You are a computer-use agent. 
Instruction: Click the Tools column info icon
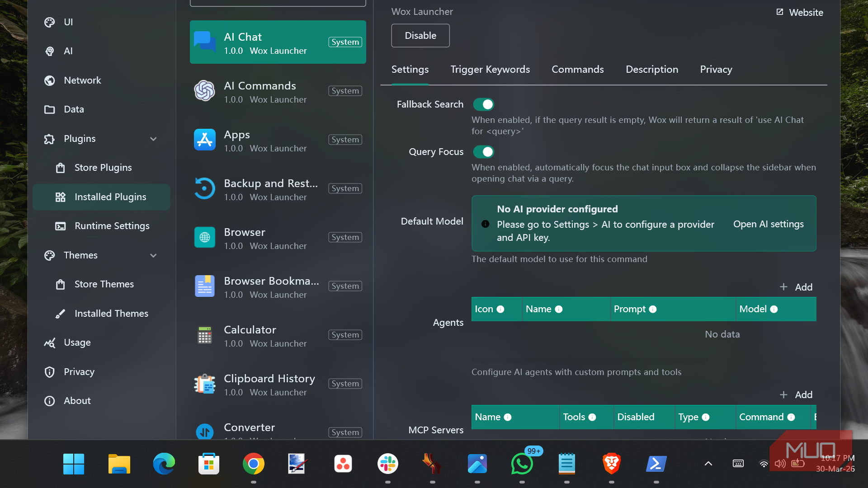point(592,417)
